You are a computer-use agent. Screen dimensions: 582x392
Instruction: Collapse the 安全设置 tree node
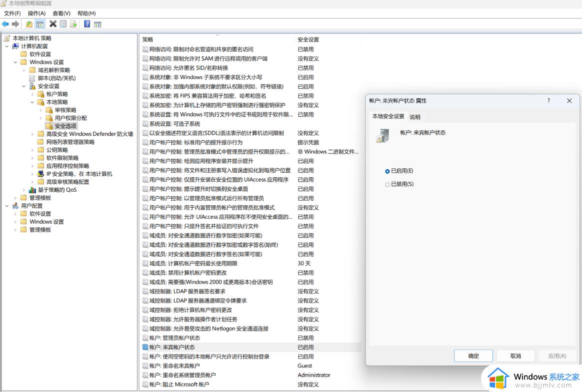click(x=24, y=86)
